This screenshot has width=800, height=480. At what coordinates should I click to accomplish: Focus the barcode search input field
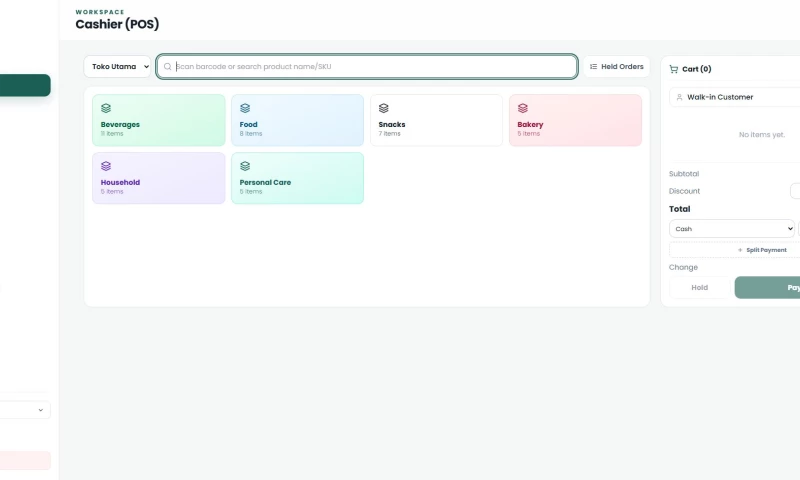click(367, 67)
